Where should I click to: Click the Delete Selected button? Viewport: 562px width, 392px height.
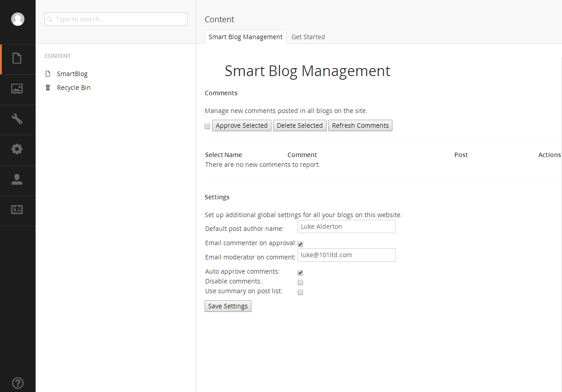pyautogui.click(x=300, y=125)
